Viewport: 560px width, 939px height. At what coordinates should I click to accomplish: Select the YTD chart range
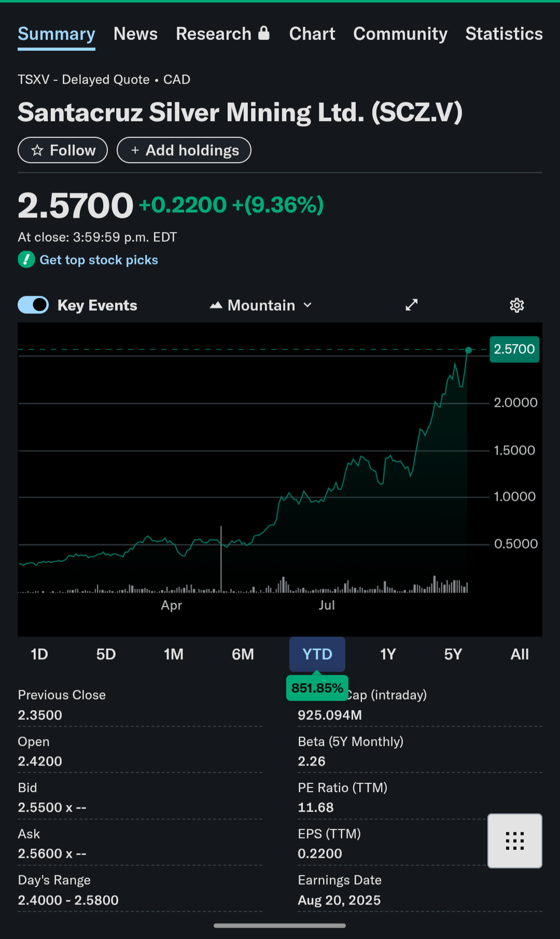click(x=317, y=654)
